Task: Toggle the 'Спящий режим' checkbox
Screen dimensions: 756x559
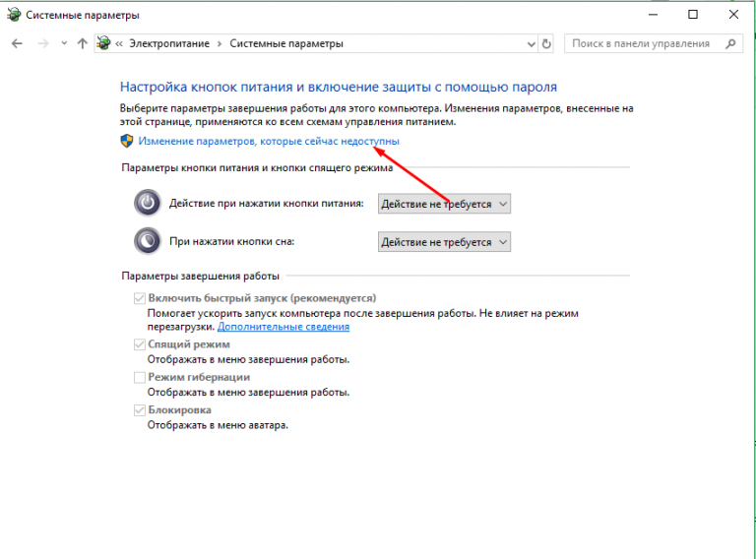Action: pos(139,344)
